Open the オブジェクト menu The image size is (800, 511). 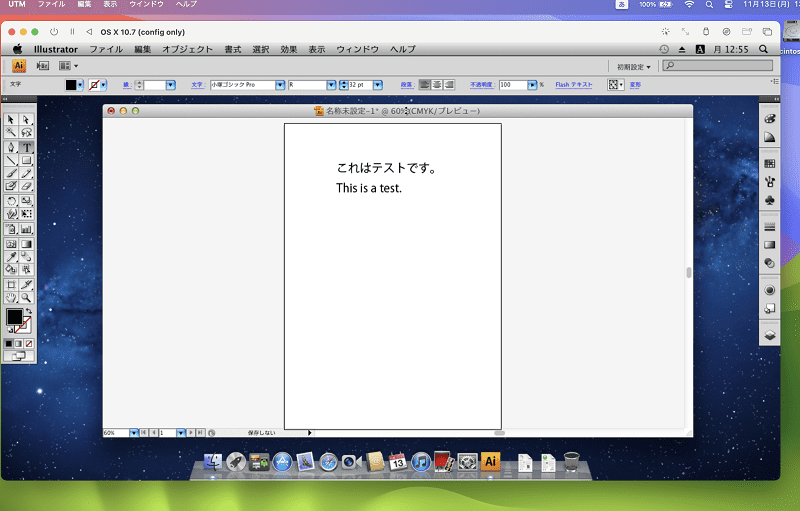pyautogui.click(x=187, y=49)
